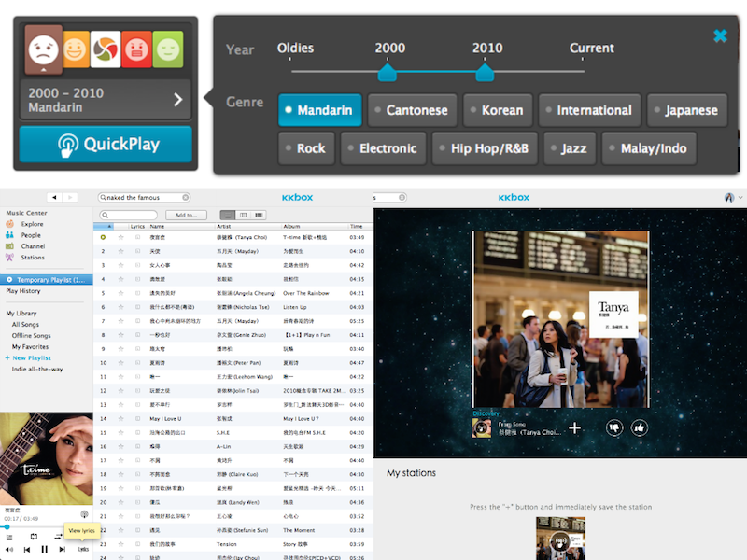Click the playlist filter search box
This screenshot has width=747, height=560.
(128, 216)
